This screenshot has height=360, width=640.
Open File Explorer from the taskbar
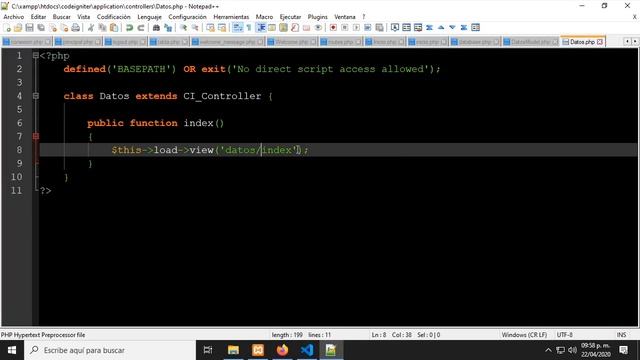[233, 350]
